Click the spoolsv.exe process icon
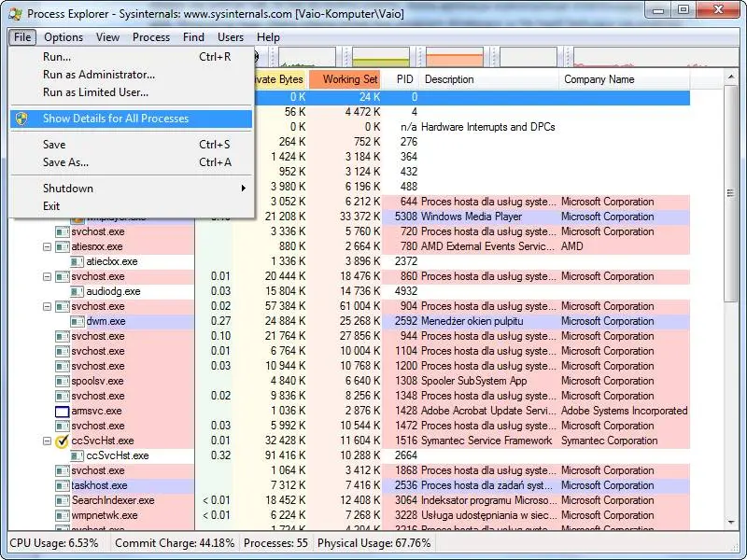The width and height of the screenshot is (747, 560). tap(63, 381)
